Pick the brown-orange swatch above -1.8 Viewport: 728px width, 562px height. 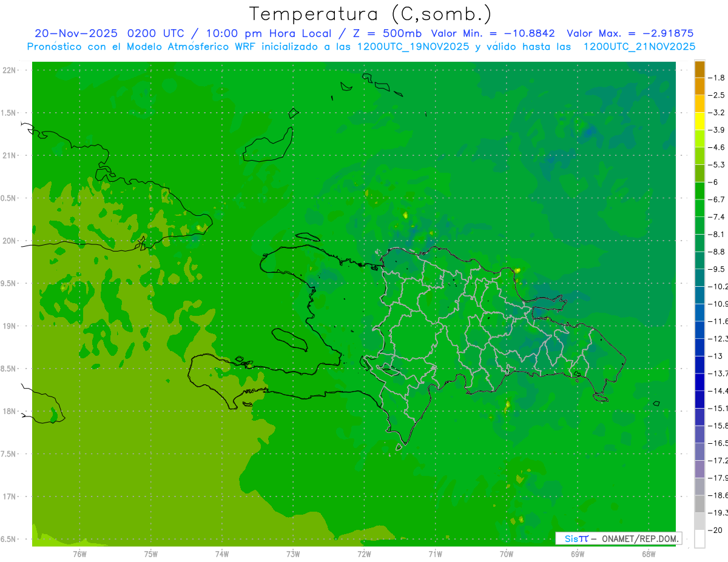pyautogui.click(x=699, y=69)
